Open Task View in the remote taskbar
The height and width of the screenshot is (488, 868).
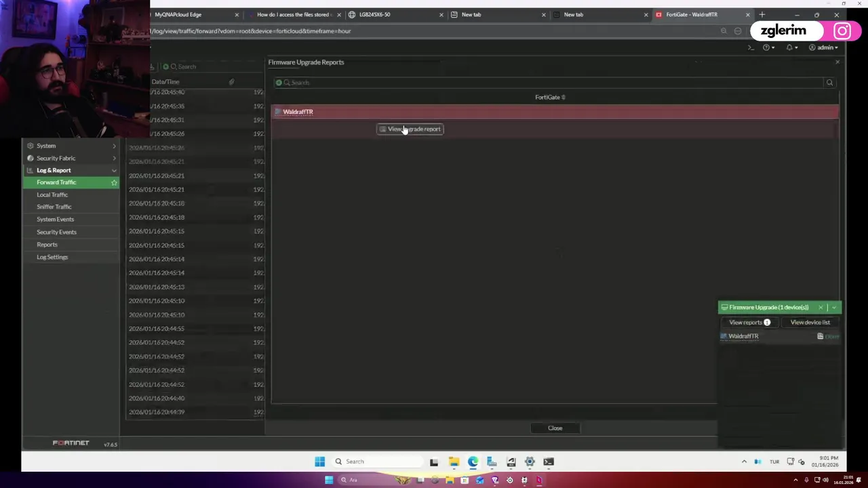(434, 462)
